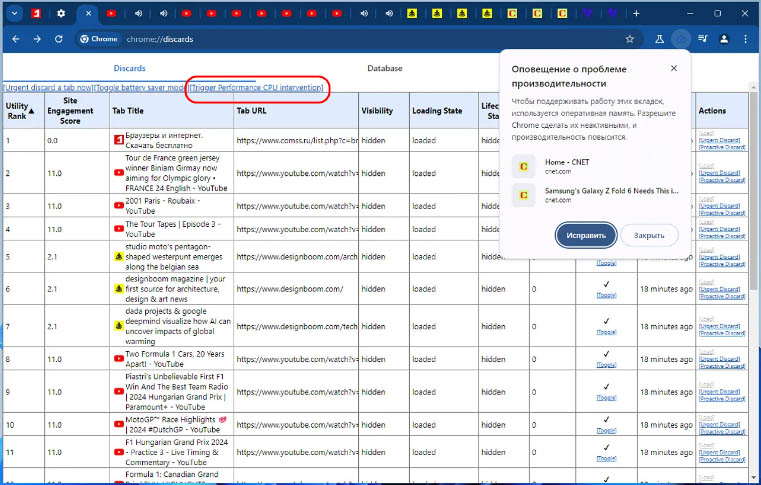This screenshot has height=485, width=761.
Task: Toggle auto-discardable for the MotoGP Race Highlights row
Action: [x=606, y=431]
